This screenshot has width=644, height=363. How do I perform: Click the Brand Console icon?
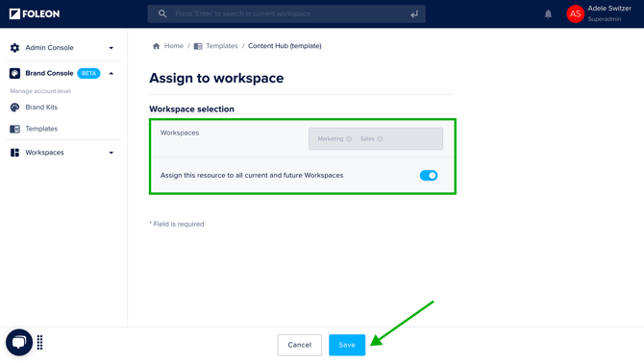point(14,73)
